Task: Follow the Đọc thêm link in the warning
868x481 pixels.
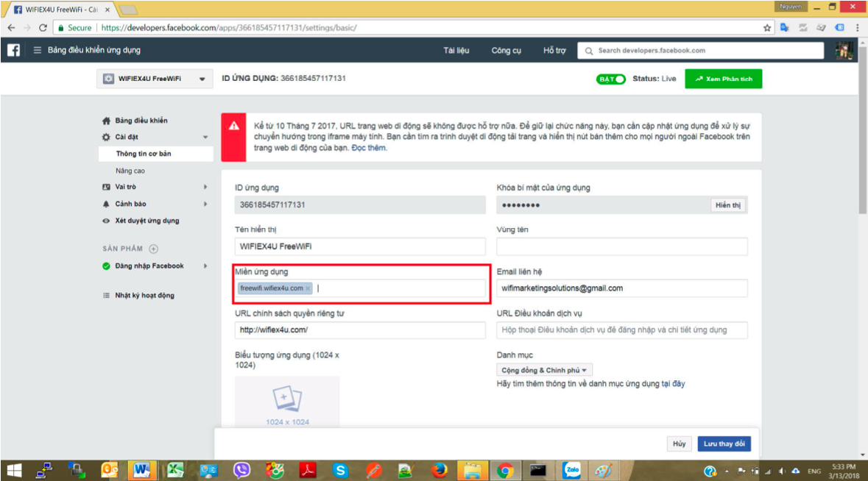Action: click(369, 148)
